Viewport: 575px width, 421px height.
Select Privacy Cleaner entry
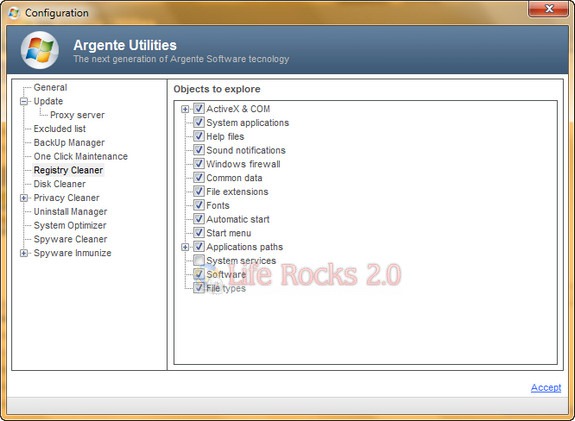point(66,198)
